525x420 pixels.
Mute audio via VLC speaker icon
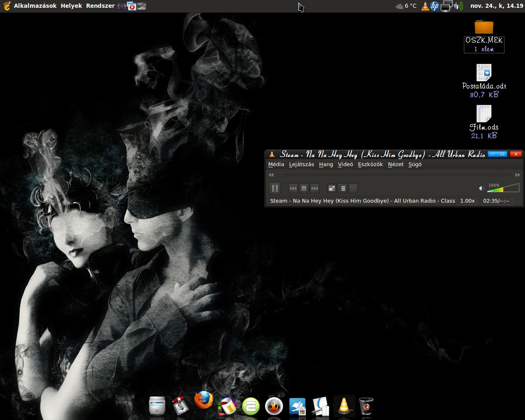(482, 188)
